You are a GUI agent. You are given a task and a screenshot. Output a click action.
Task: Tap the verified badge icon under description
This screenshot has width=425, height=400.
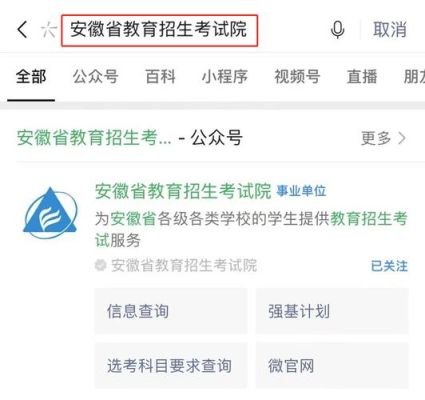(100, 265)
